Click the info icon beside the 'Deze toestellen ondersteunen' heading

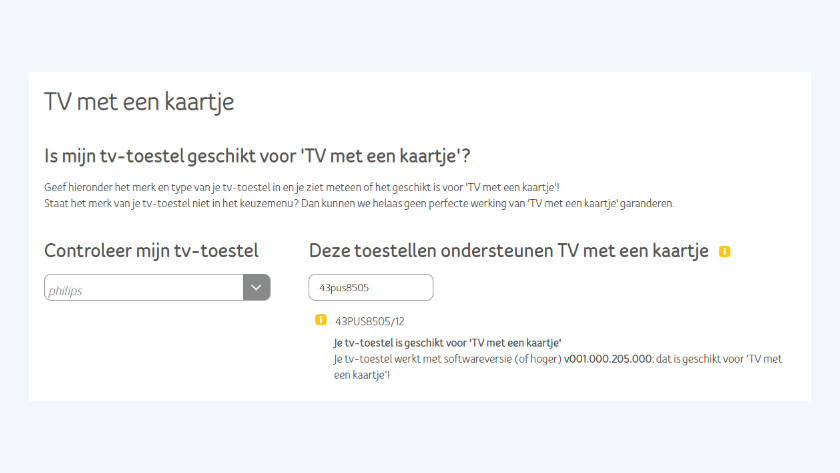pyautogui.click(x=724, y=251)
